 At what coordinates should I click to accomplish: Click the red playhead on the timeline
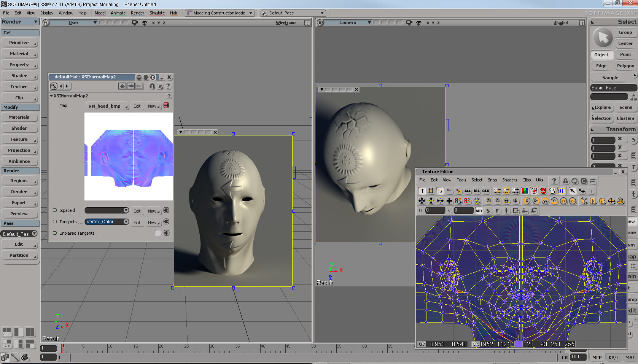click(x=62, y=348)
